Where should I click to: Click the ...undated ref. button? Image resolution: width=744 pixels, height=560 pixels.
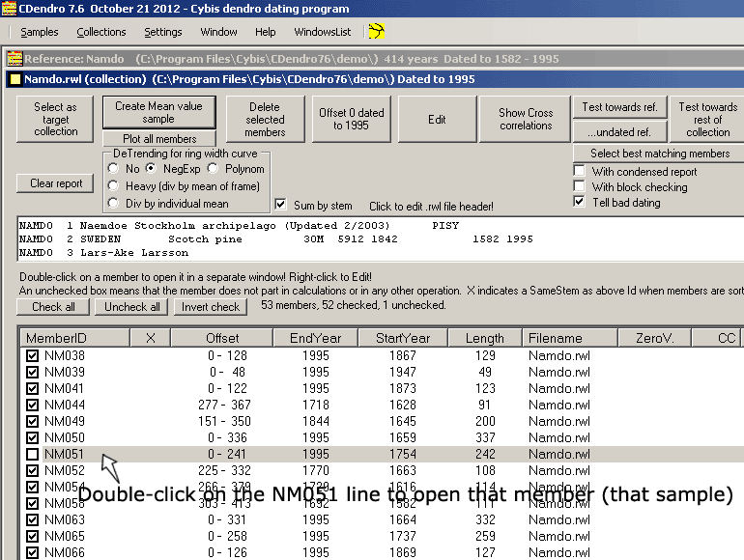tap(620, 132)
